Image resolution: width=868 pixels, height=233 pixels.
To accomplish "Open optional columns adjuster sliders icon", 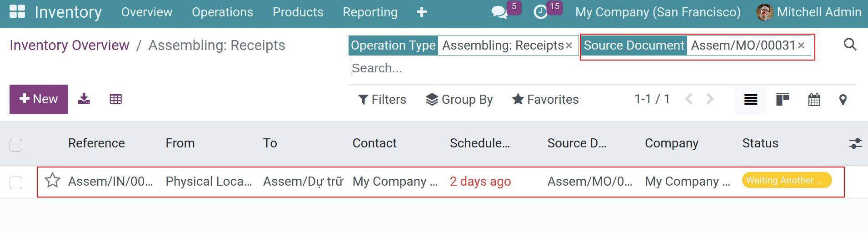I will click(855, 144).
